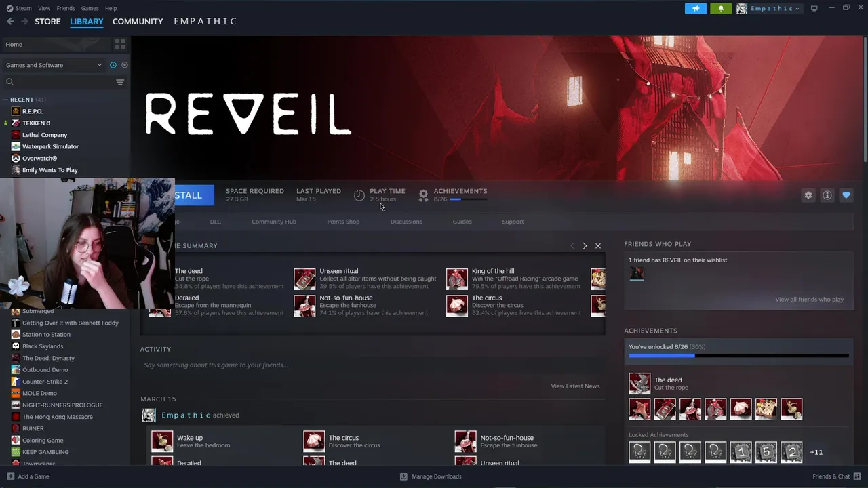
Task: Go to the STORE tab
Action: tap(47, 22)
